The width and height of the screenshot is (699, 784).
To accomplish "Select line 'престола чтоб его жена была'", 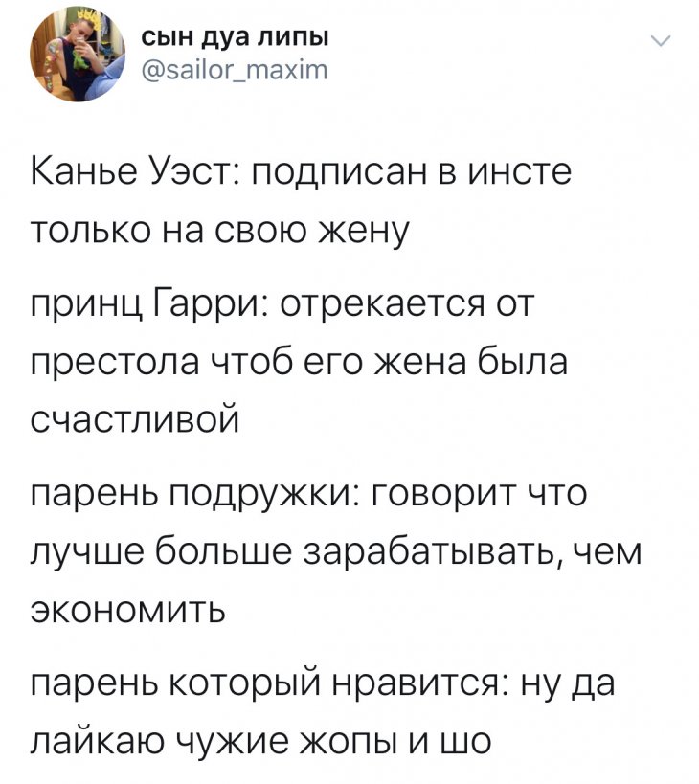I will tap(300, 362).
